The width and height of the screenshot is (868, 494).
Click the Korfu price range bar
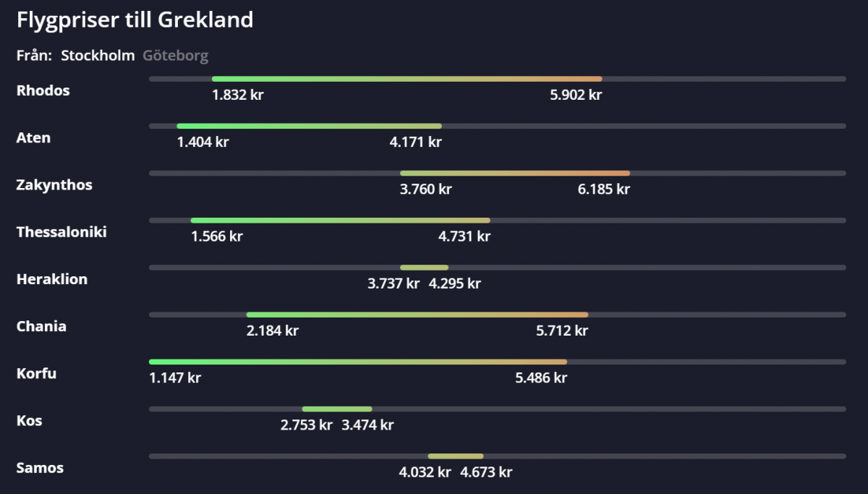tap(357, 362)
